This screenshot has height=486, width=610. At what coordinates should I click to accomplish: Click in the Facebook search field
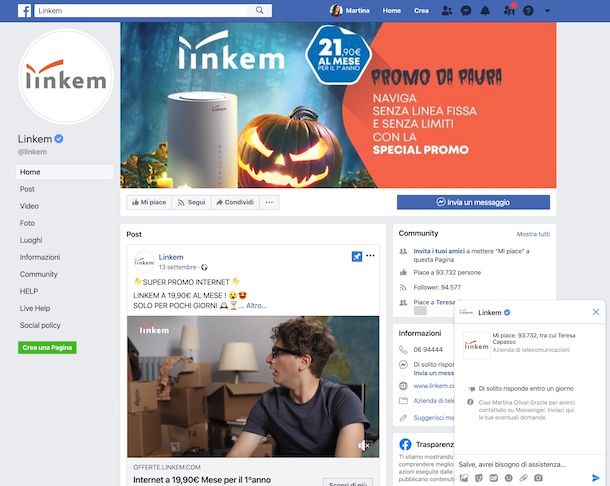[x=141, y=11]
